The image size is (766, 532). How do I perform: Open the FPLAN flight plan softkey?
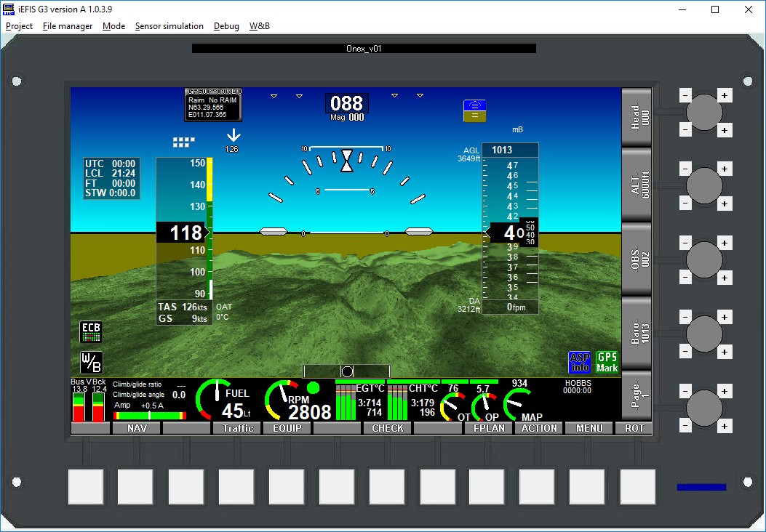click(x=488, y=428)
